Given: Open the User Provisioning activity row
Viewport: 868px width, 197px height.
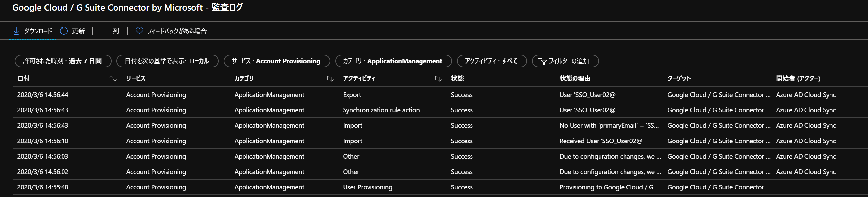Looking at the screenshot, I should coord(367,187).
